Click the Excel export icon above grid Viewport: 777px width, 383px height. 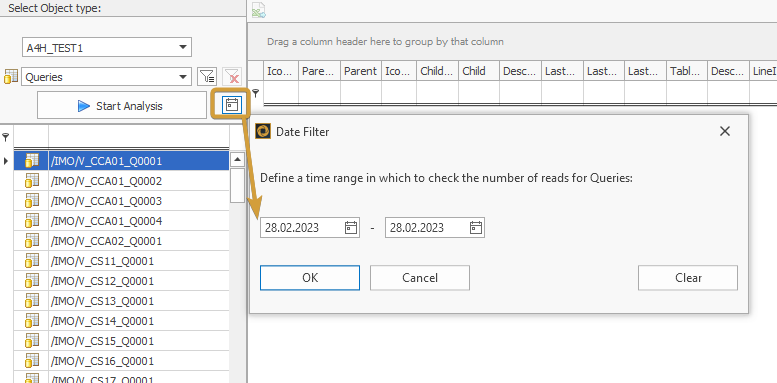(x=258, y=10)
